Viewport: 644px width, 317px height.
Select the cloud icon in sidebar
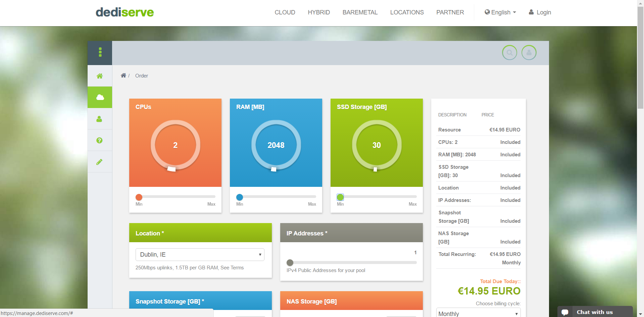[x=100, y=97]
